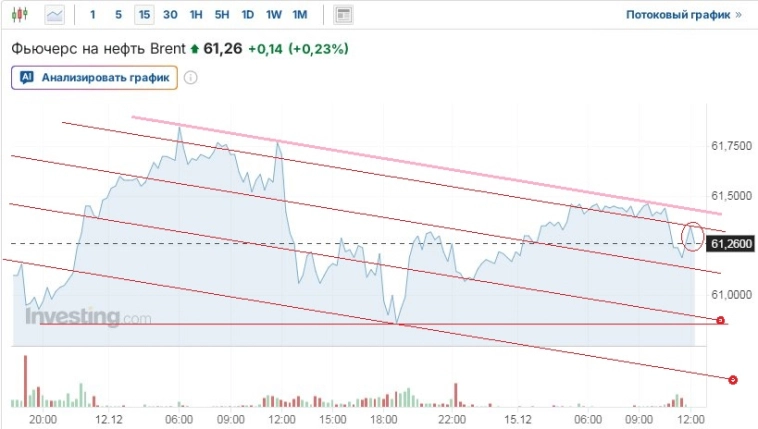Image resolution: width=758 pixels, height=429 pixels.
Task: Switch to candlestick chart type
Action: pyautogui.click(x=23, y=15)
